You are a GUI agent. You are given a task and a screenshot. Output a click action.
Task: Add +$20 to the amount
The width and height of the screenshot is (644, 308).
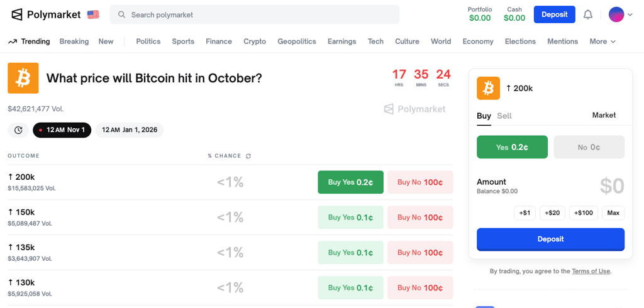(x=552, y=213)
